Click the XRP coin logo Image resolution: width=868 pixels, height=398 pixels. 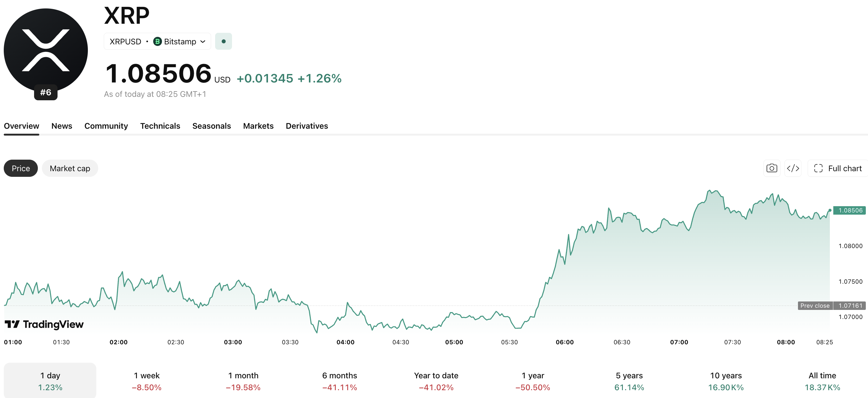tap(46, 50)
